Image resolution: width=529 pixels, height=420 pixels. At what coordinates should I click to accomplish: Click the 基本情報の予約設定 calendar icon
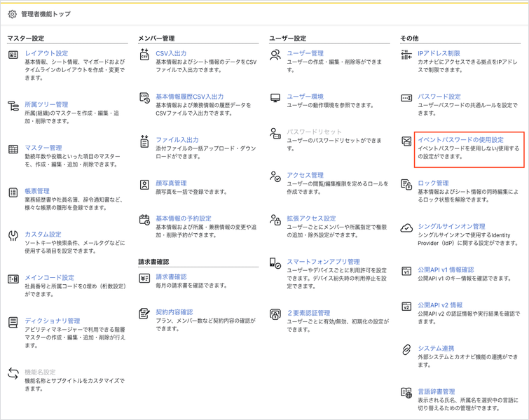tap(144, 220)
